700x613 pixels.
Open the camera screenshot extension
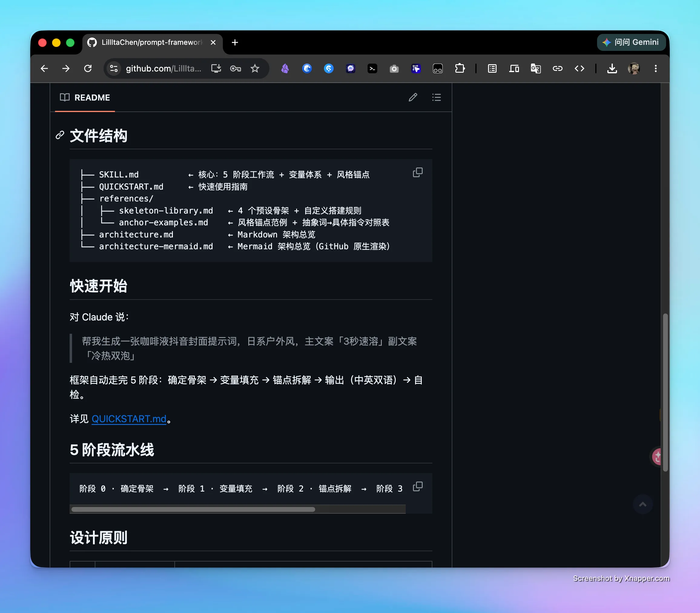point(394,69)
